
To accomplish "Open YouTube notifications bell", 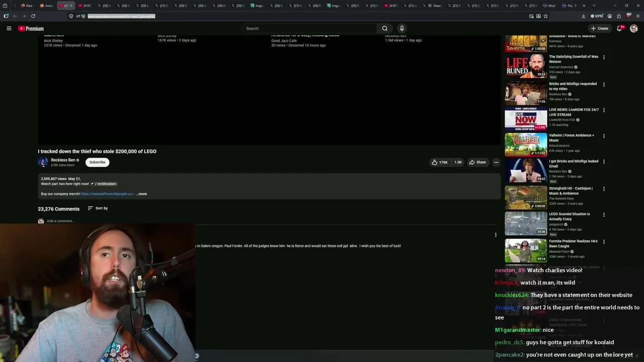I will point(620,28).
